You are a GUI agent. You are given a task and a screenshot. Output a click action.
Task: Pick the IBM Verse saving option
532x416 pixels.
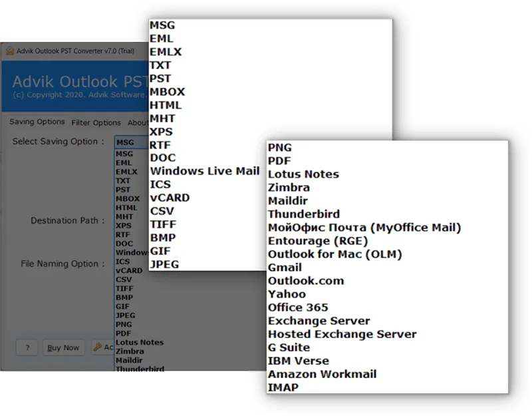(x=298, y=361)
